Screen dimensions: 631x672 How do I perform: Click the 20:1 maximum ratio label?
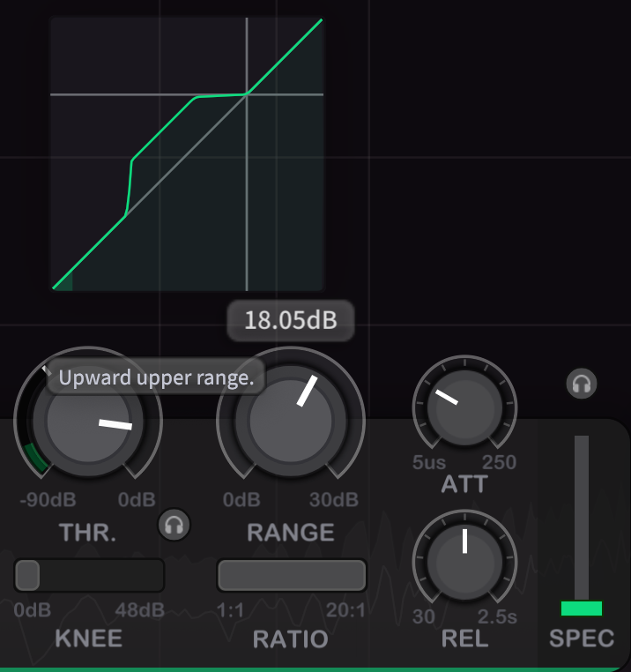(344, 611)
